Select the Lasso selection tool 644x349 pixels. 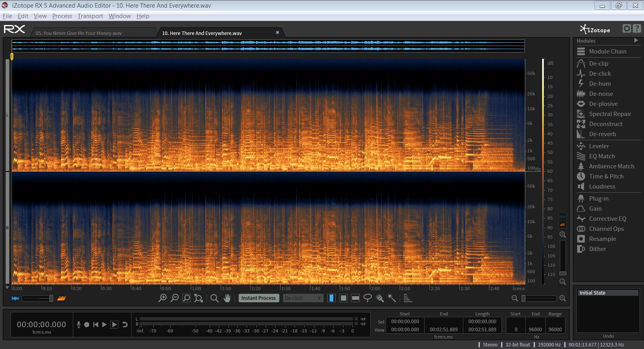367,298
